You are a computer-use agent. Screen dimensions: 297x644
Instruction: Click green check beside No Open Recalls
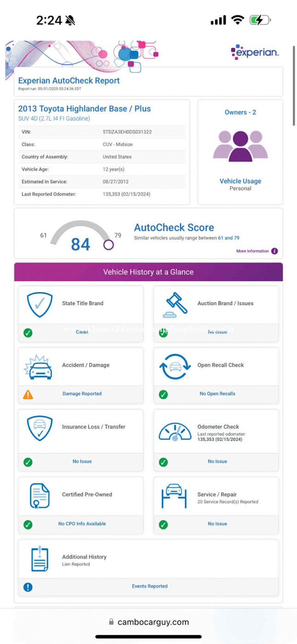point(163,394)
